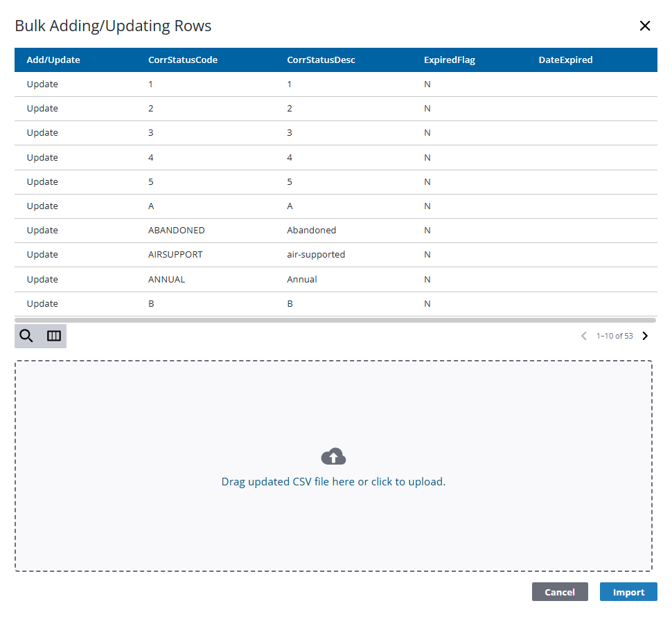
Task: Click the ANNUAL row description 'Annual'
Action: [302, 280]
